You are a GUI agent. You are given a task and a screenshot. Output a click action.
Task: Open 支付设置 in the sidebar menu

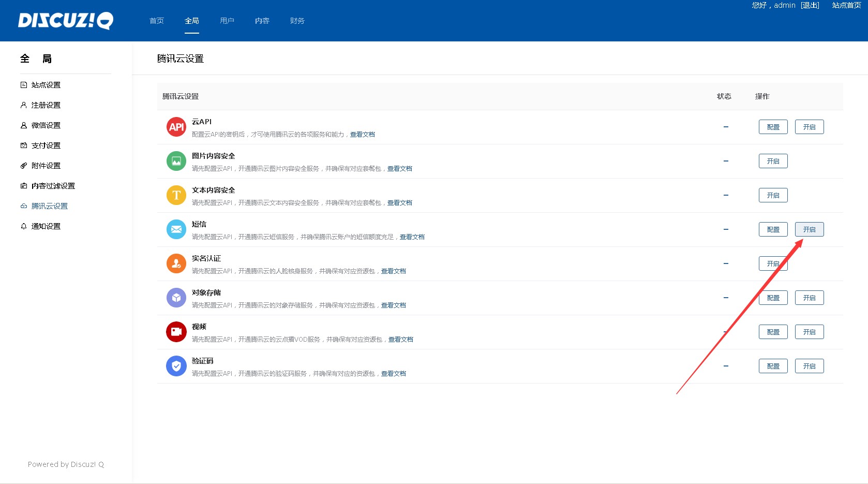point(46,145)
